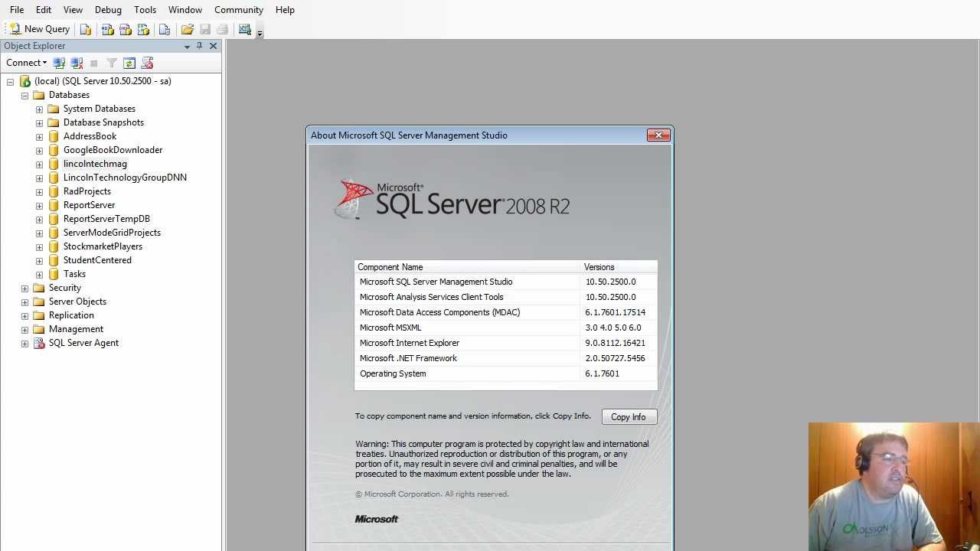980x551 pixels.
Task: Click the (local) server icon
Action: tap(24, 81)
